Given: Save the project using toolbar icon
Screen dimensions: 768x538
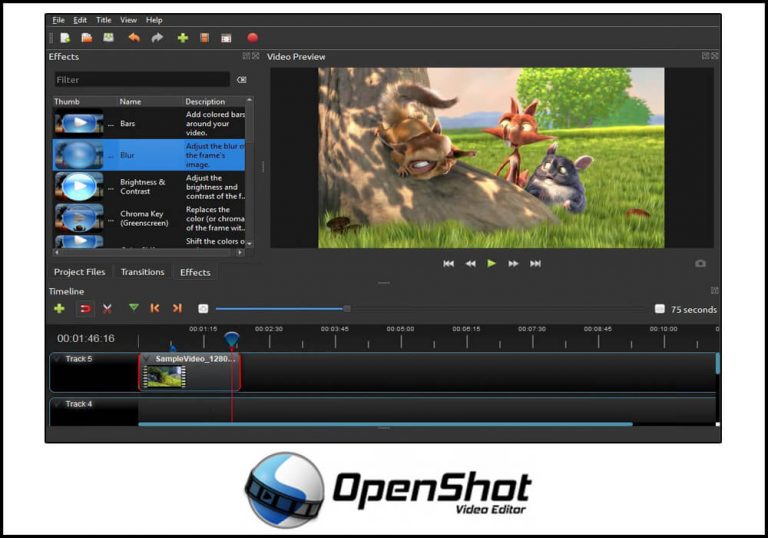Looking at the screenshot, I should pyautogui.click(x=108, y=38).
